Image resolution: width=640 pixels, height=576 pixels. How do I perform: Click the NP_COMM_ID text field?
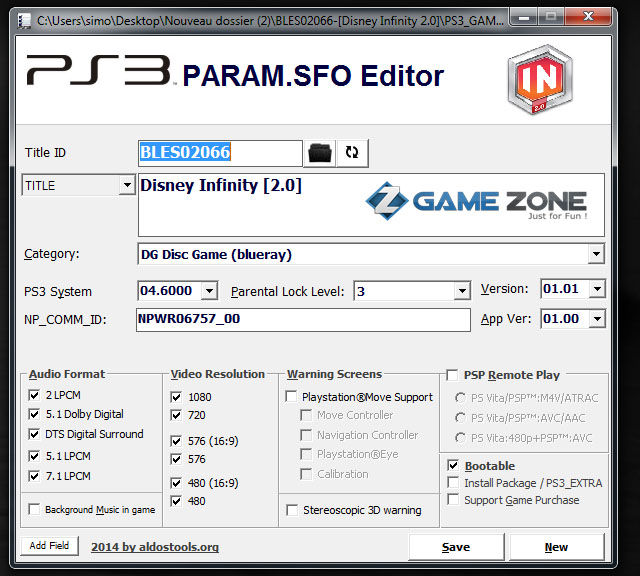[303, 319]
